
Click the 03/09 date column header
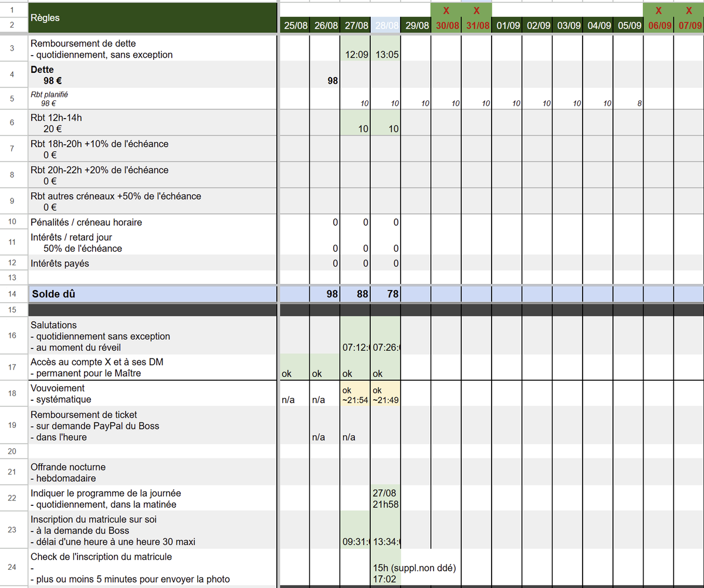(568, 26)
